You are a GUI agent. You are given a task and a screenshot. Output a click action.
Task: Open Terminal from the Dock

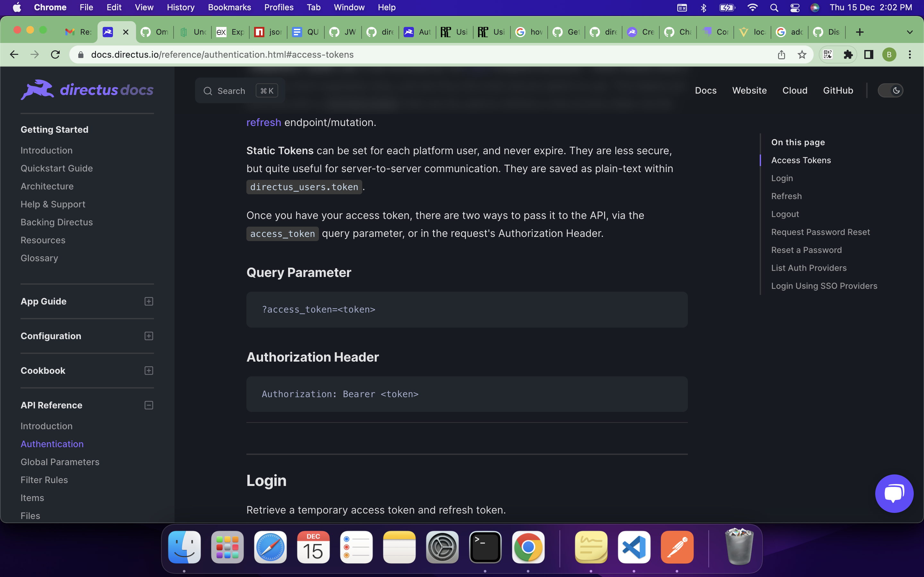point(485,547)
